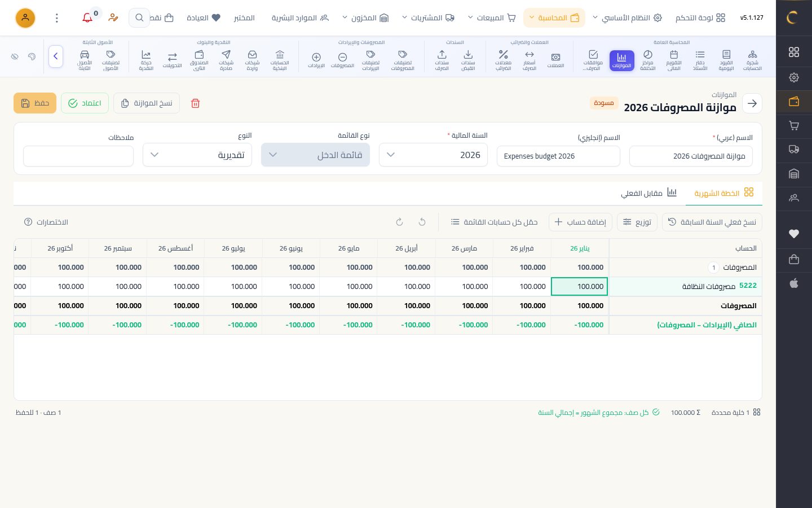Click the red delete trash icon
This screenshot has width=812, height=508.
click(x=195, y=103)
